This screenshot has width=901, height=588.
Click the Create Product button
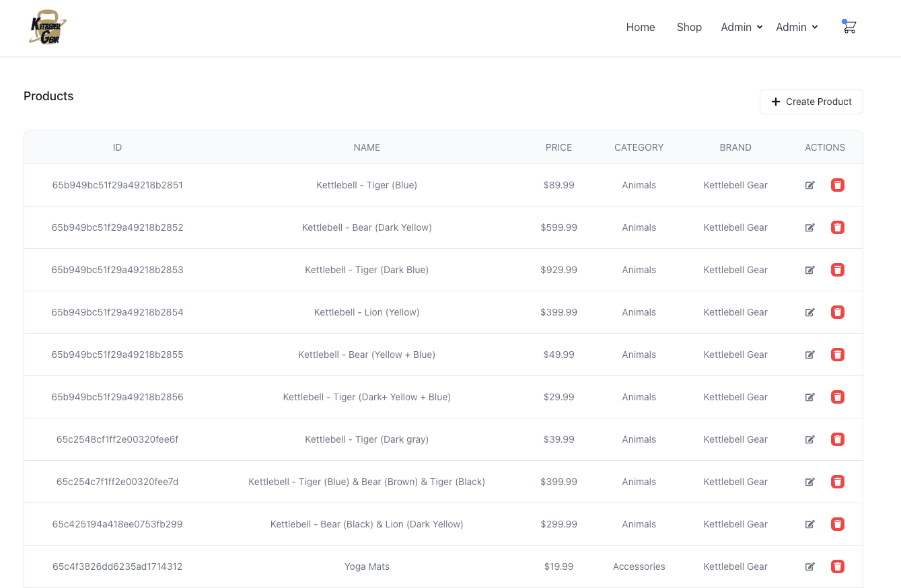point(811,101)
